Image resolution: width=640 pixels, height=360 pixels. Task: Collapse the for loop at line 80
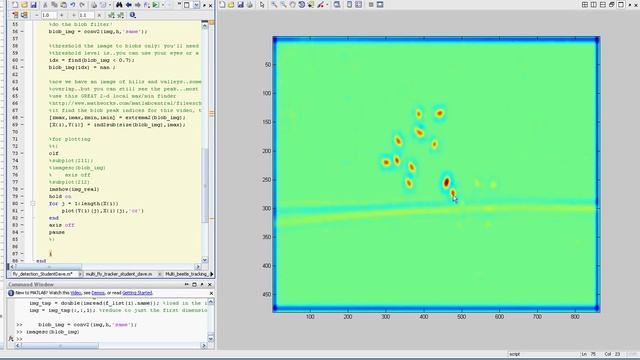33,203
